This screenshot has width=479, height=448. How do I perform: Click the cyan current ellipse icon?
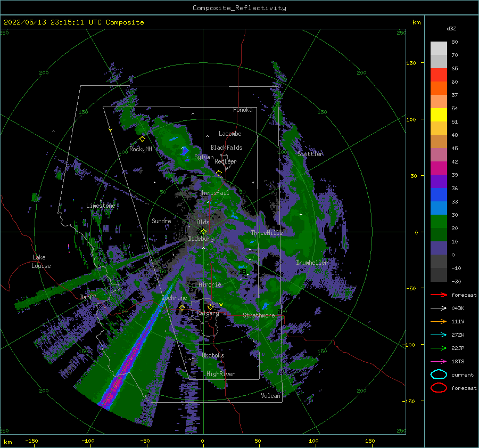(439, 374)
